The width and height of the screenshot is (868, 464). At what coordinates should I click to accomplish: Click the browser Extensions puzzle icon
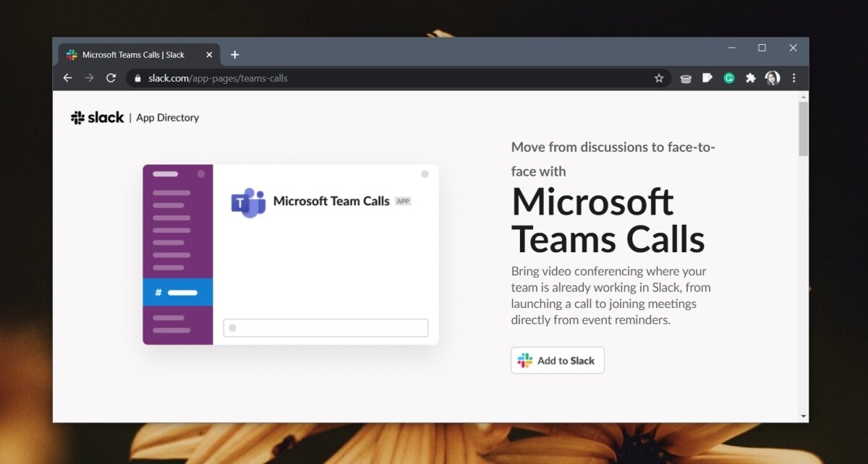750,77
